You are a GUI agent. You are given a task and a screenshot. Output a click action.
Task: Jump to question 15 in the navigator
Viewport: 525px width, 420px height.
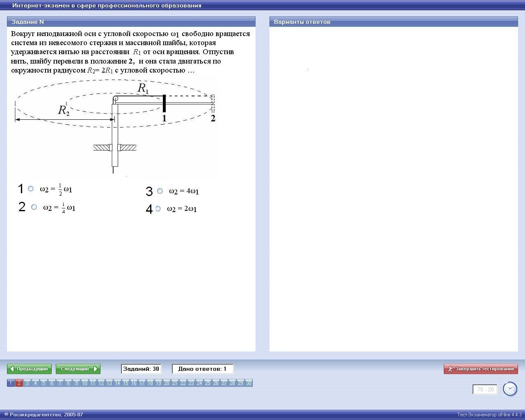coord(126,383)
